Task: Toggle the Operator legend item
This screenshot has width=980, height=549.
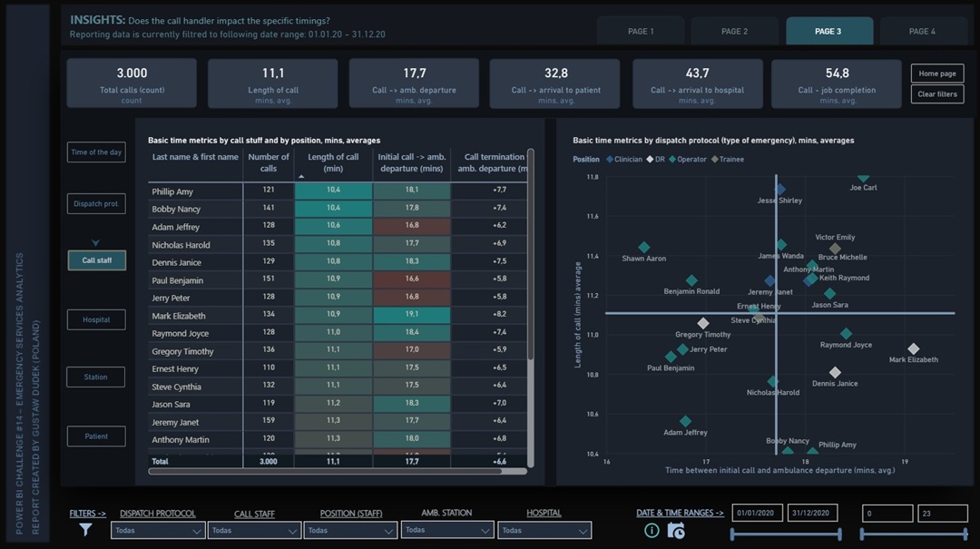Action: (x=690, y=160)
